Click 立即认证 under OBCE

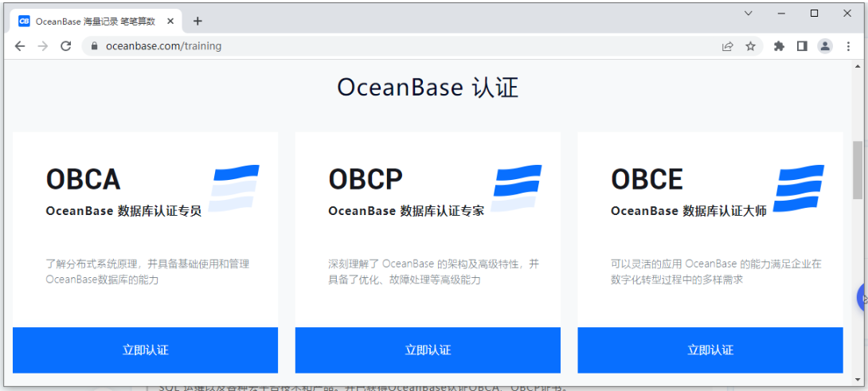[x=710, y=350]
